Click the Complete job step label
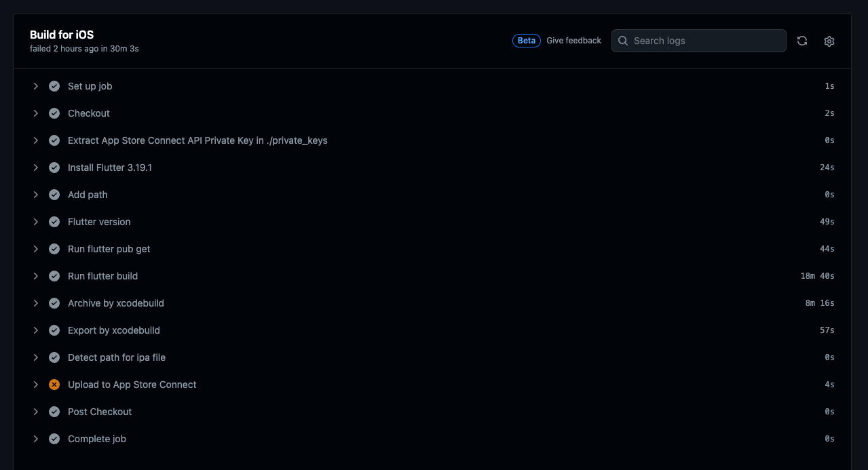This screenshot has width=868, height=470. click(x=97, y=439)
